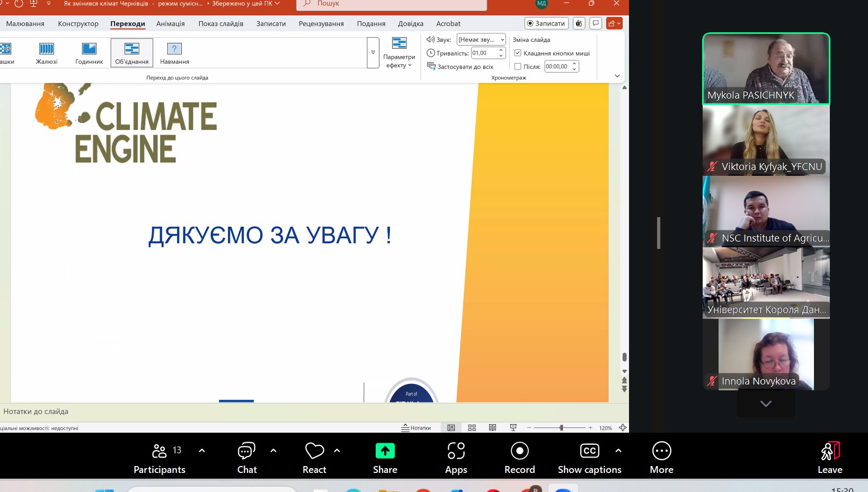Select Mykola PASICHNYK video thumbnail
Viewport: 868px width, 492px height.
pyautogui.click(x=766, y=68)
